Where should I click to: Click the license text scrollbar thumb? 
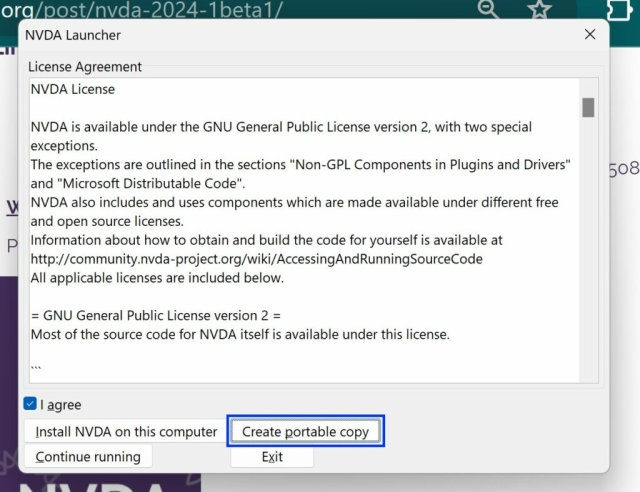(588, 107)
